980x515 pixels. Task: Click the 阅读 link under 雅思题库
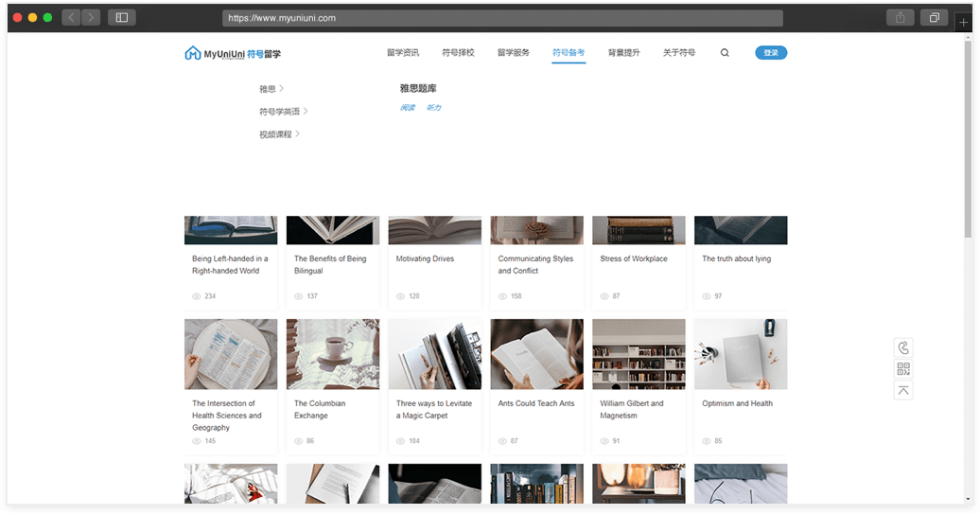[x=407, y=108]
